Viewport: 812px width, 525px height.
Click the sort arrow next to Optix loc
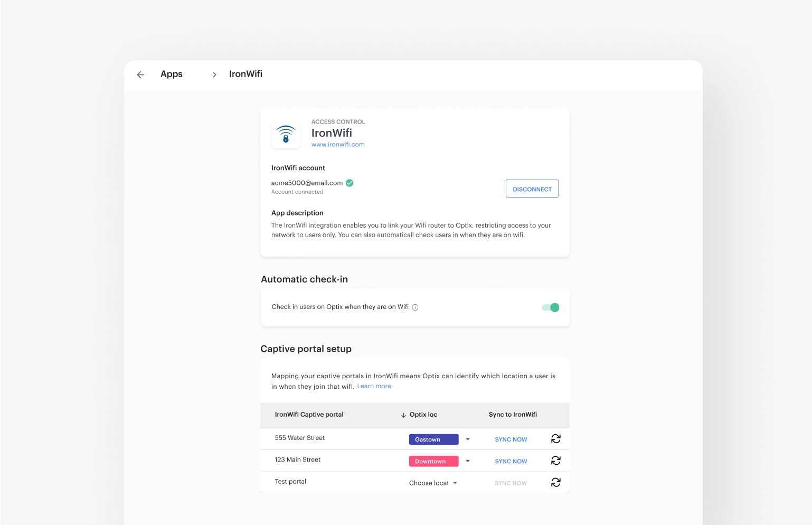[403, 415]
